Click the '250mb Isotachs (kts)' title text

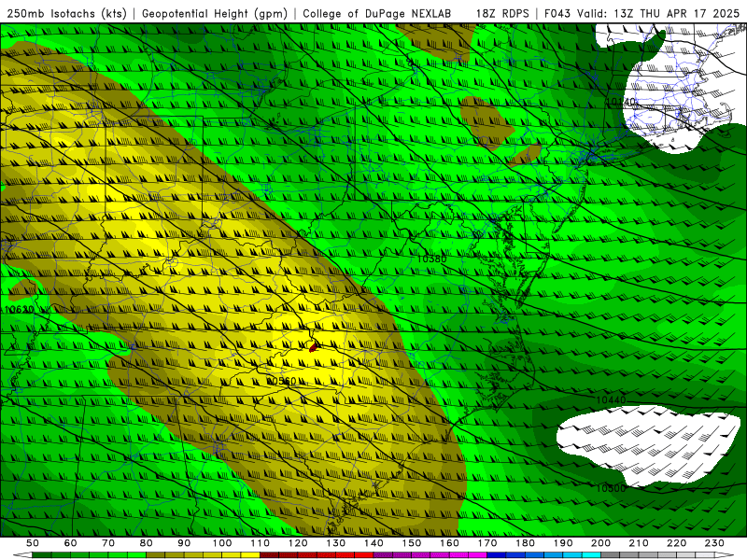click(x=66, y=13)
